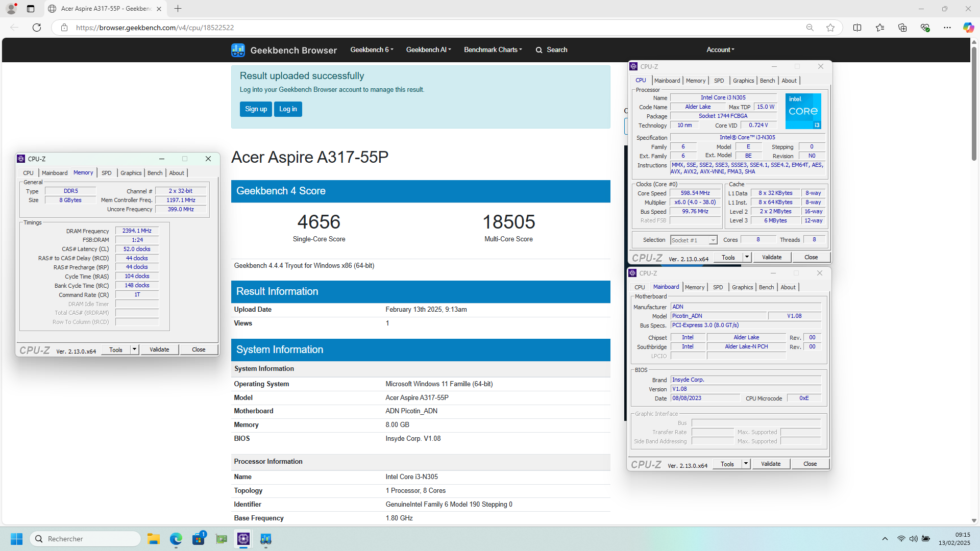Click Close button in left CPU-Z memory window
Image resolution: width=980 pixels, height=551 pixels.
pos(199,349)
